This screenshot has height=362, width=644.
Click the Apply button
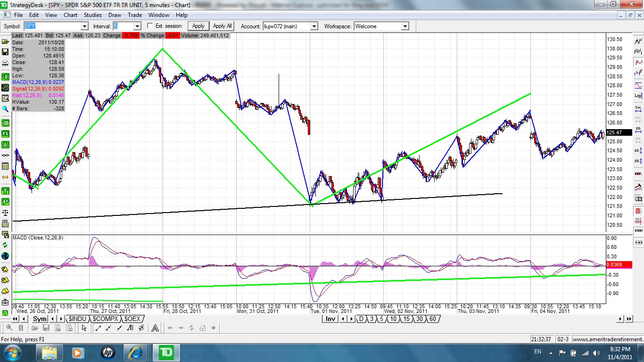[x=198, y=26]
